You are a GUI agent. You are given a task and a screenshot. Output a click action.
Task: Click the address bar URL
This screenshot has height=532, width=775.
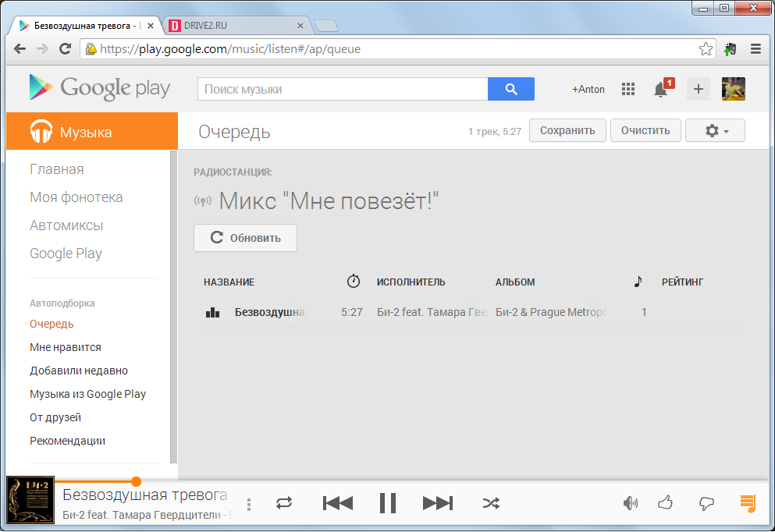pyautogui.click(x=229, y=49)
